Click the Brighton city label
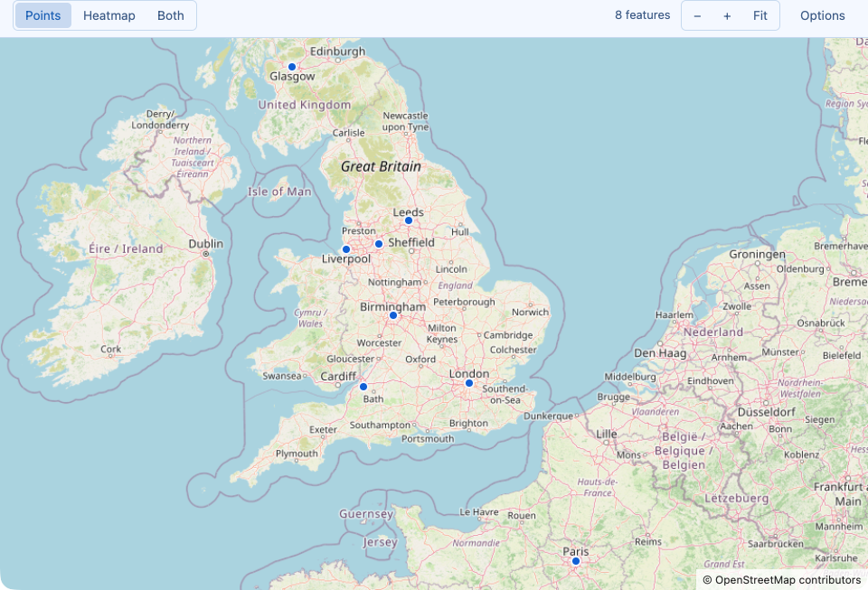The height and width of the screenshot is (590, 868). click(469, 423)
